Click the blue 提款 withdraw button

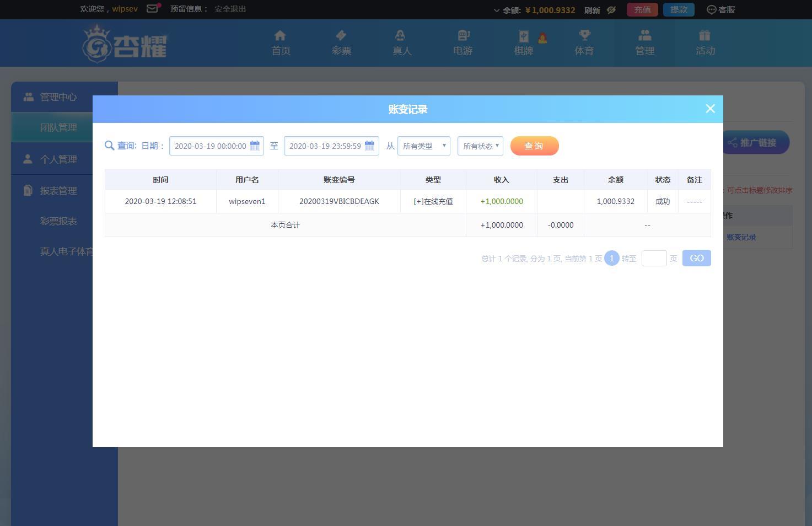[679, 10]
